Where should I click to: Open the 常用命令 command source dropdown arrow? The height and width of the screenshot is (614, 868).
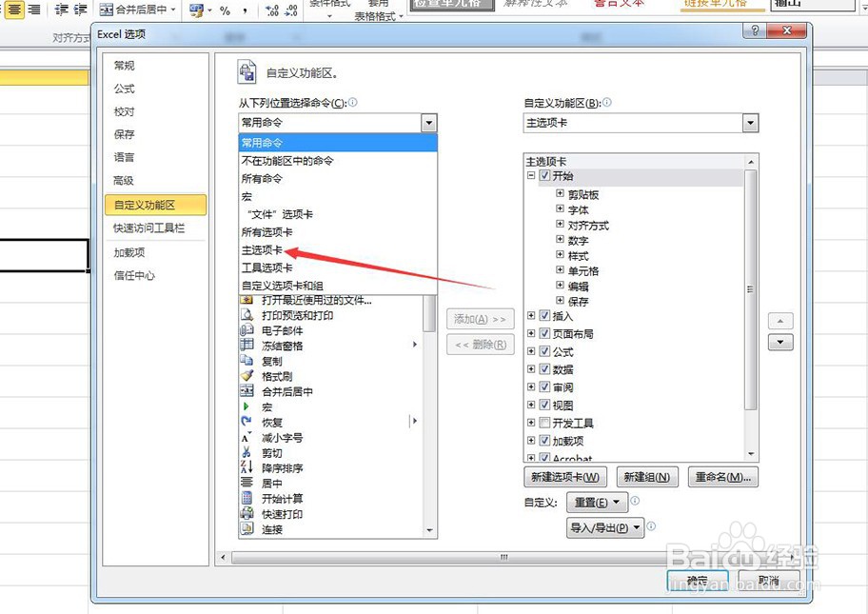pos(428,123)
